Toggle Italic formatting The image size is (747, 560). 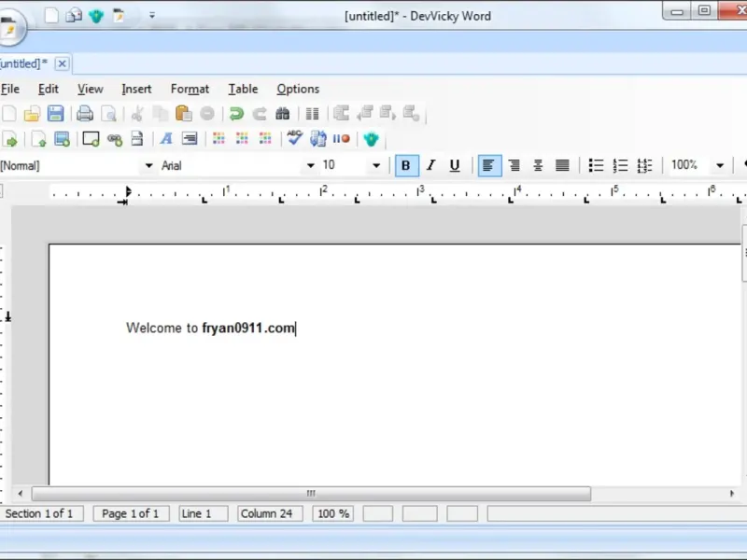pos(430,165)
